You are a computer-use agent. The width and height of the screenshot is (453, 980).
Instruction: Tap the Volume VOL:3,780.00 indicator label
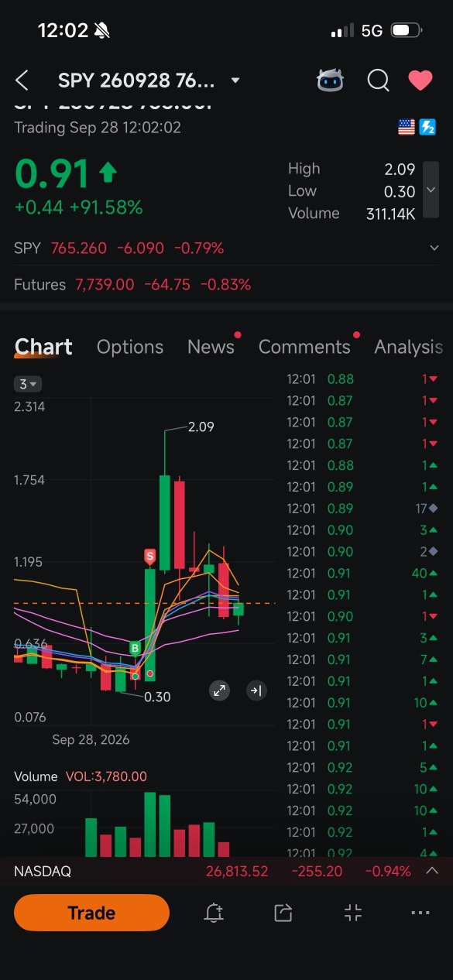tap(81, 776)
